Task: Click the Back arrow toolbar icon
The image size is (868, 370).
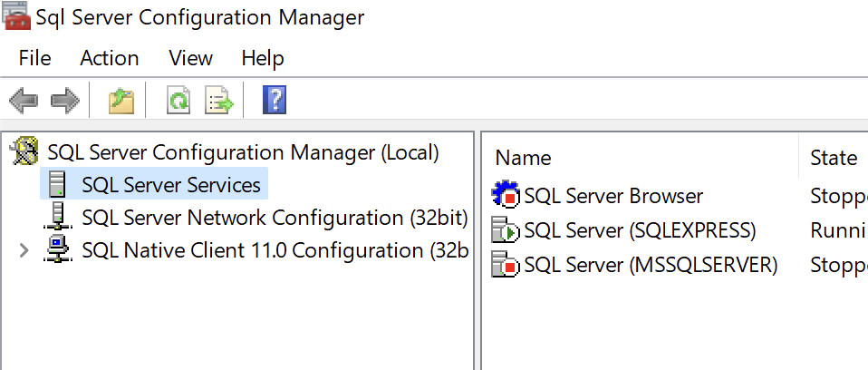Action: [24, 101]
